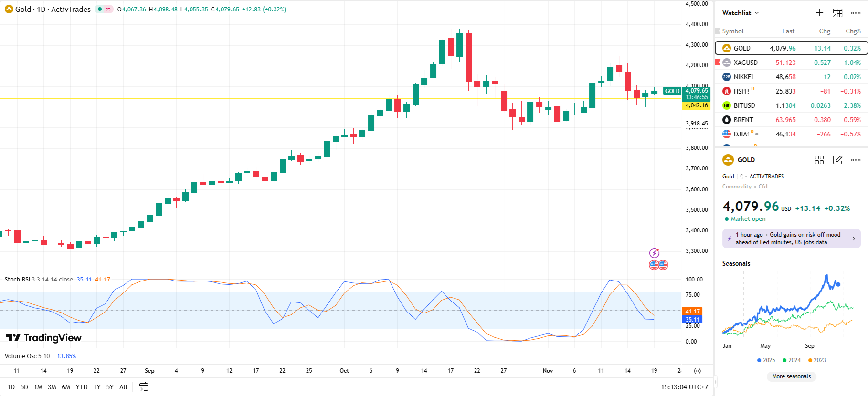868x396 pixels.
Task: Click the More seasonals button
Action: 791,376
